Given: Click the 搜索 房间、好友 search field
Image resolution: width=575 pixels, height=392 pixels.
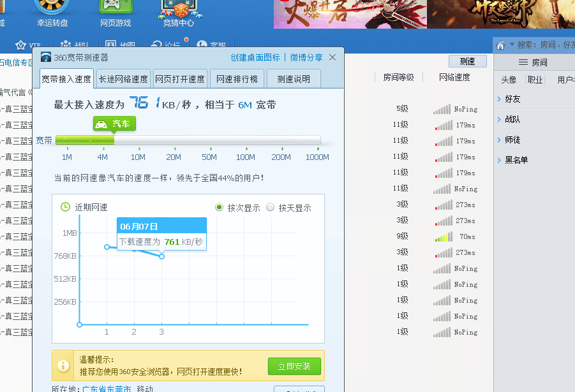Looking at the screenshot, I should [546, 45].
